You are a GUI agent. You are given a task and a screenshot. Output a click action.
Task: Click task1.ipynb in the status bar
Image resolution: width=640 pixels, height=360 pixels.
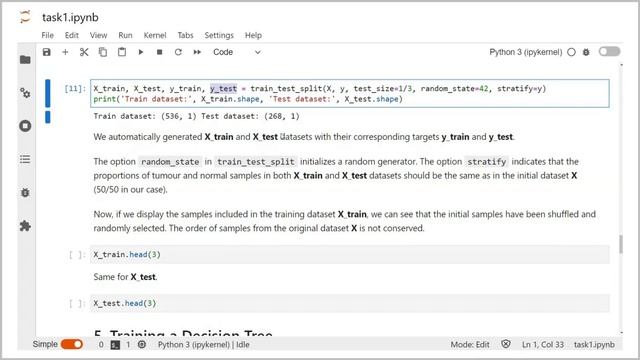point(594,345)
